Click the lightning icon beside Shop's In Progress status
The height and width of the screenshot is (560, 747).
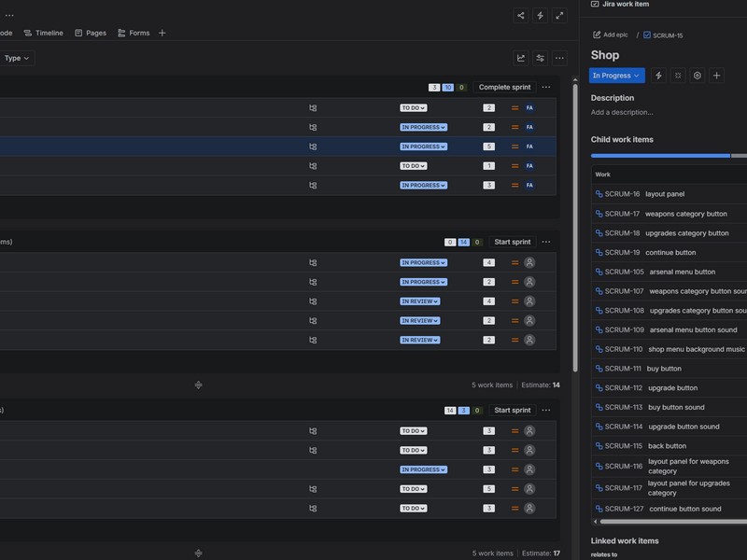click(658, 76)
